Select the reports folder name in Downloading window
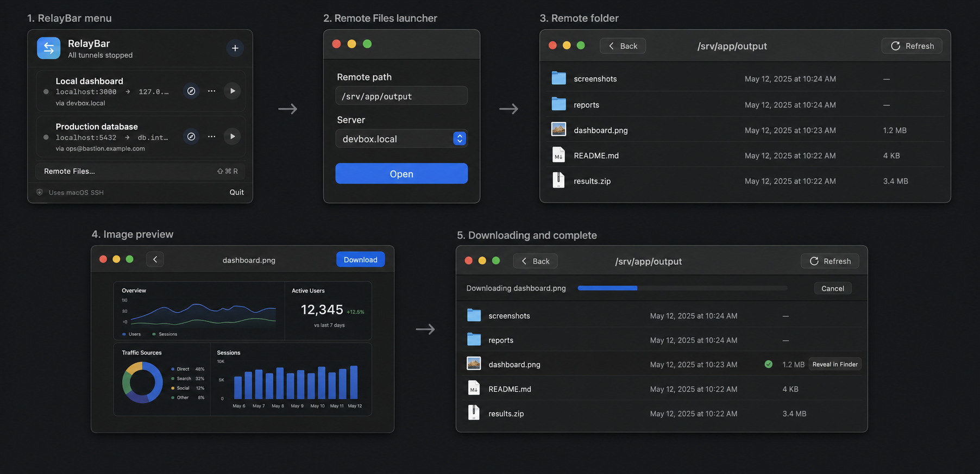The width and height of the screenshot is (980, 474). (x=501, y=340)
